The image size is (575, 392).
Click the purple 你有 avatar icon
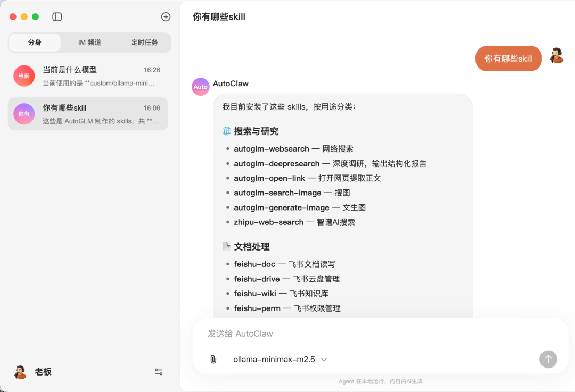(24, 114)
